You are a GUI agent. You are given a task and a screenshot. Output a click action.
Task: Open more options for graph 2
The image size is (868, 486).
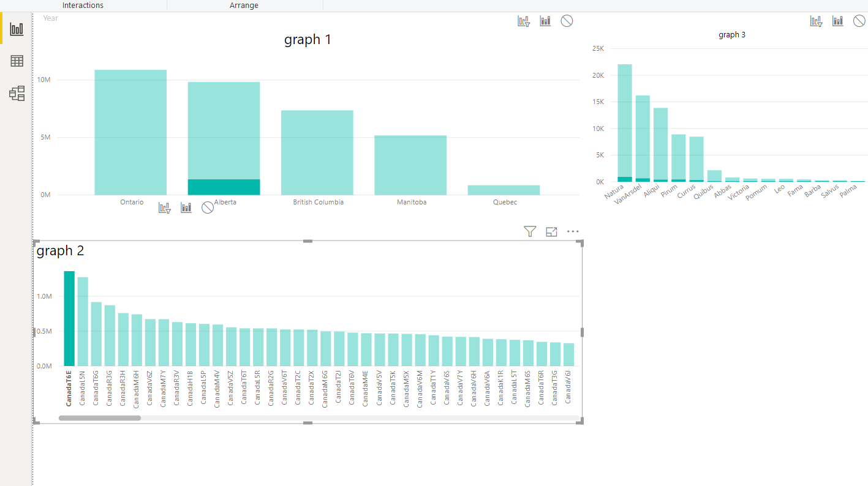tap(573, 231)
